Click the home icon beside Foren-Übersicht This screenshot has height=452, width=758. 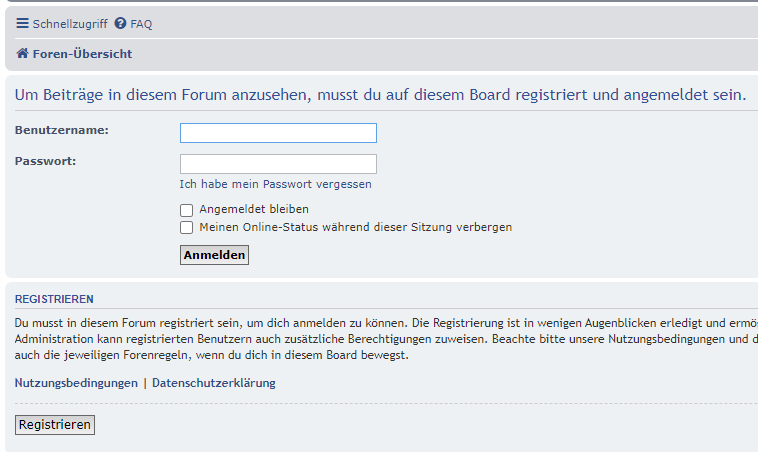pos(22,54)
